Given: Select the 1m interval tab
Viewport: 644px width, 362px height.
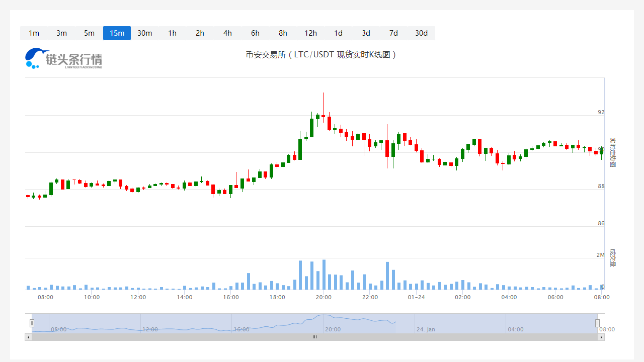Looking at the screenshot, I should point(34,33).
